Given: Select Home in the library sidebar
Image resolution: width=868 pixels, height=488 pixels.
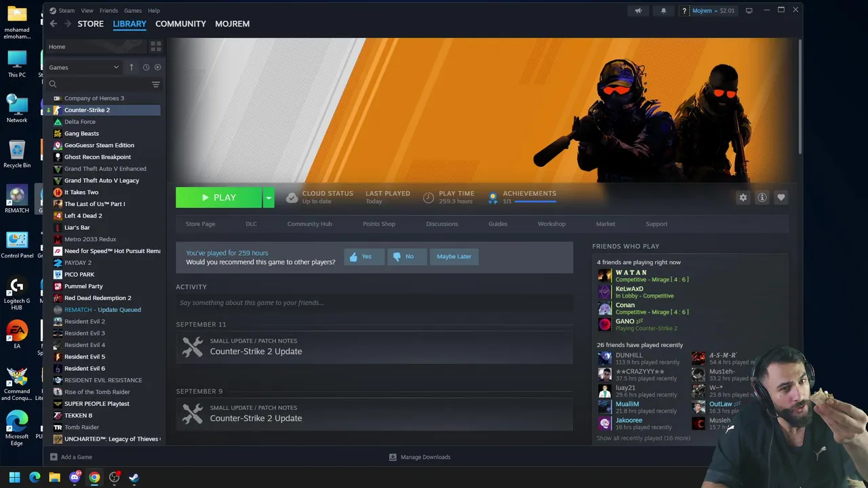Looking at the screenshot, I should pos(96,47).
